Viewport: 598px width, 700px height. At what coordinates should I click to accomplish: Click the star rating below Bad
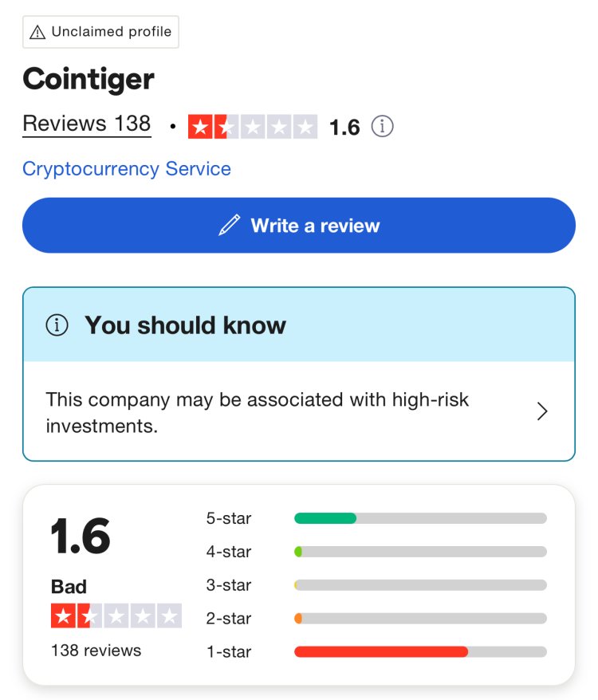pos(116,615)
